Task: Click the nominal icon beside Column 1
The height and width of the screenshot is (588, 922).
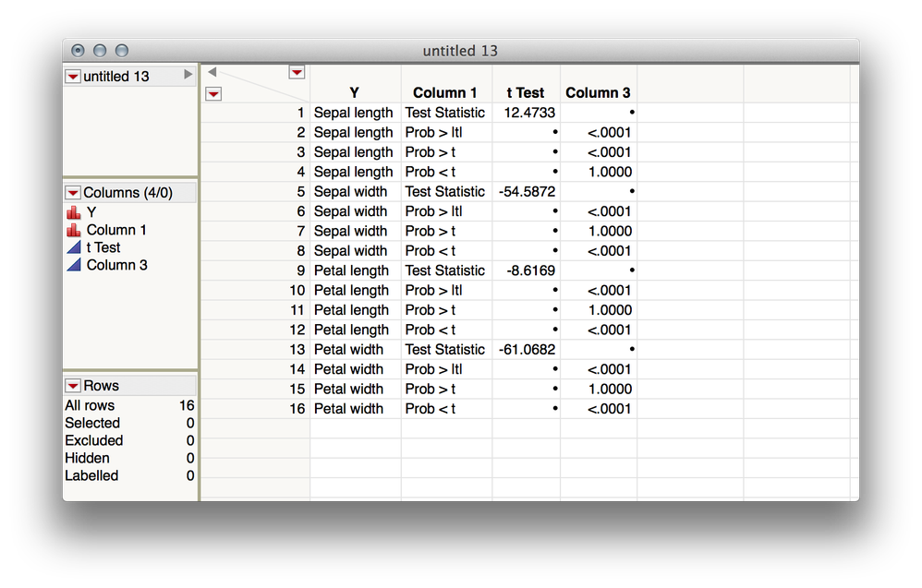Action: point(74,230)
